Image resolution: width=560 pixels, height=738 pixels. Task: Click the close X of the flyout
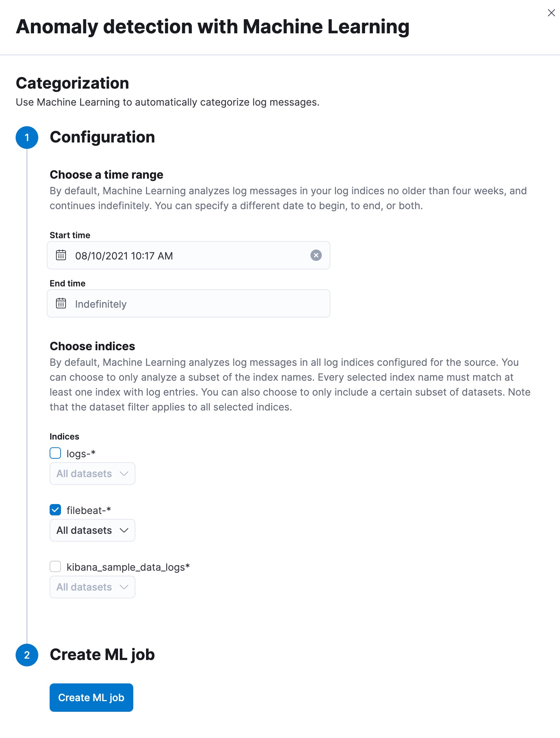551,13
